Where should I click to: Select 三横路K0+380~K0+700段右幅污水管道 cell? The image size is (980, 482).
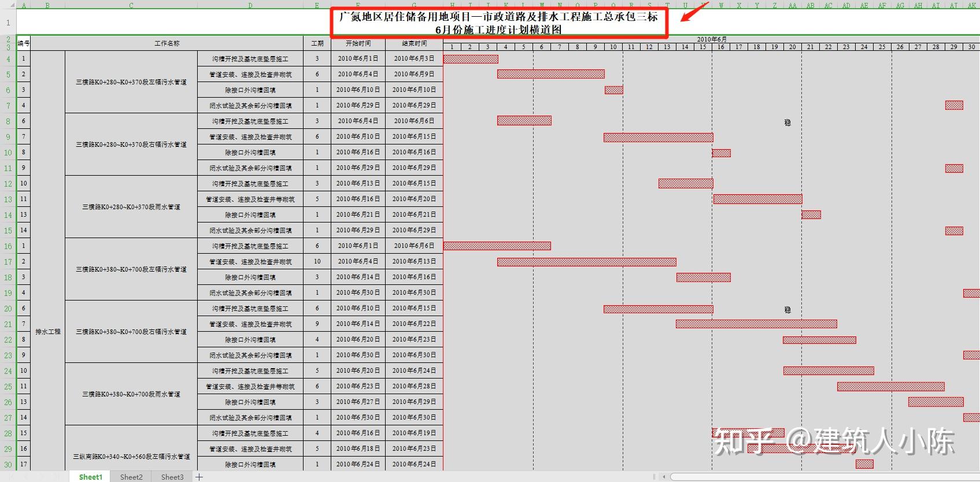pos(131,332)
